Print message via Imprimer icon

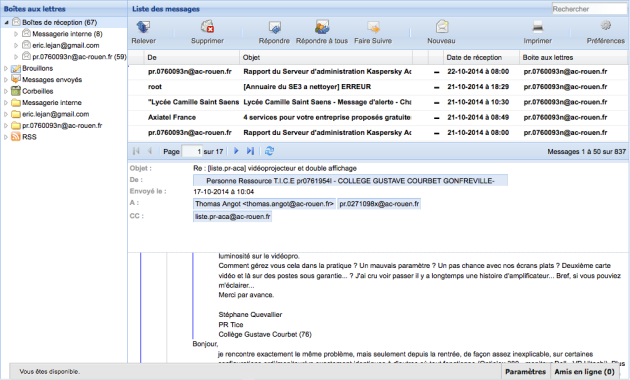pos(538,27)
